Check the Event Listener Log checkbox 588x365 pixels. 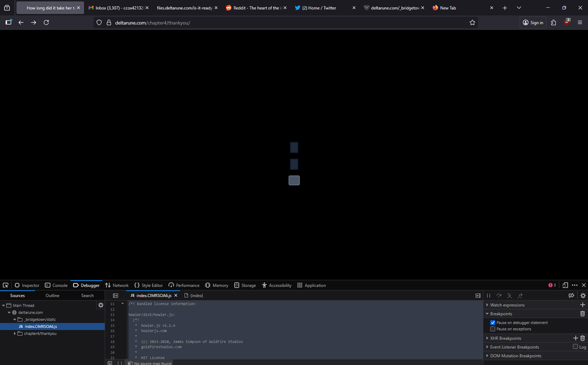click(575, 347)
